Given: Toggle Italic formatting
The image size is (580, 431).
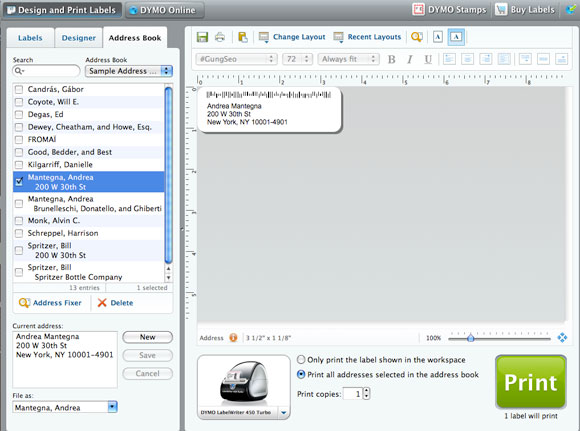Looking at the screenshot, I should 409,59.
